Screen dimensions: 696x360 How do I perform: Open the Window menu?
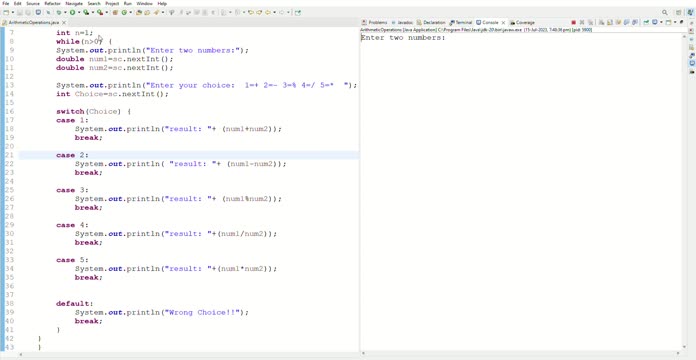145,4
